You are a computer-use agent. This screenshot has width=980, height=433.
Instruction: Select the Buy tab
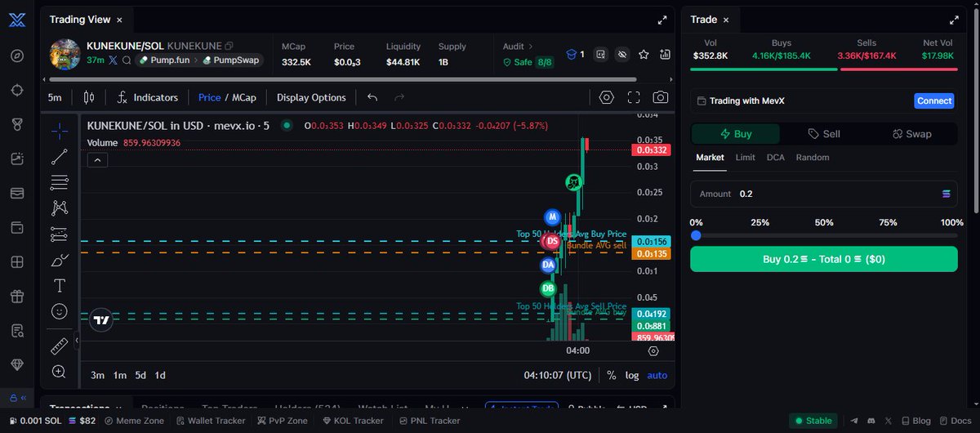[x=736, y=134]
